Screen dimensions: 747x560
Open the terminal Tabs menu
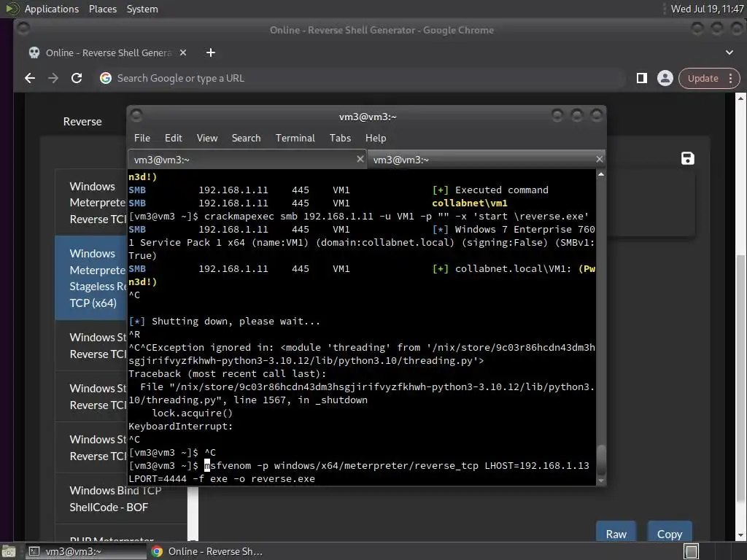340,138
